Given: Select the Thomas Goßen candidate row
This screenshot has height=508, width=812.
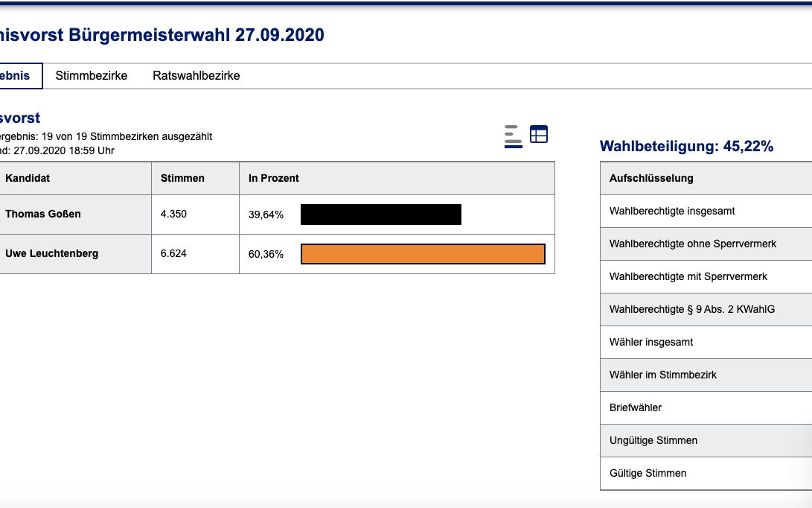Looking at the screenshot, I should pyautogui.click(x=43, y=215).
